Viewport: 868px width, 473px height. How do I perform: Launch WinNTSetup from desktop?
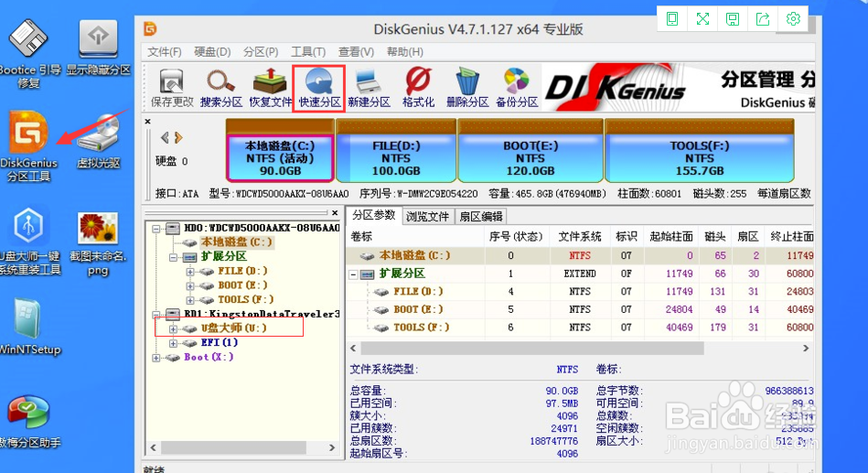(x=30, y=327)
